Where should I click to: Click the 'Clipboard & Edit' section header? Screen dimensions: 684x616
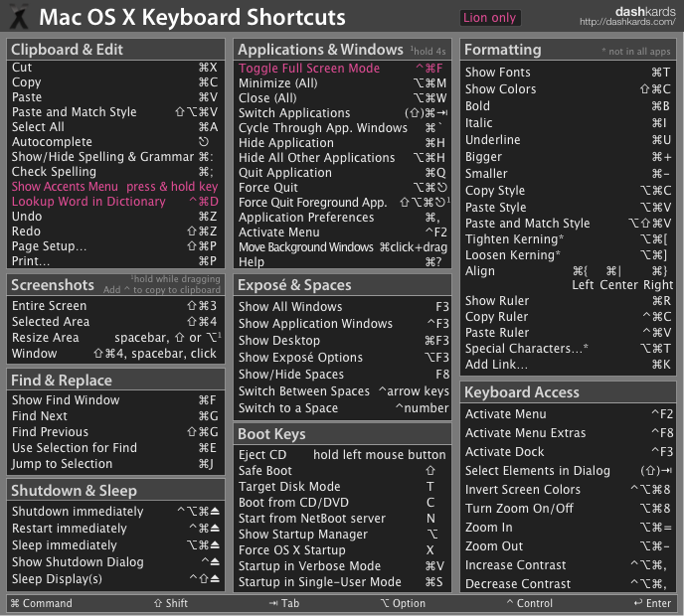tap(115, 50)
